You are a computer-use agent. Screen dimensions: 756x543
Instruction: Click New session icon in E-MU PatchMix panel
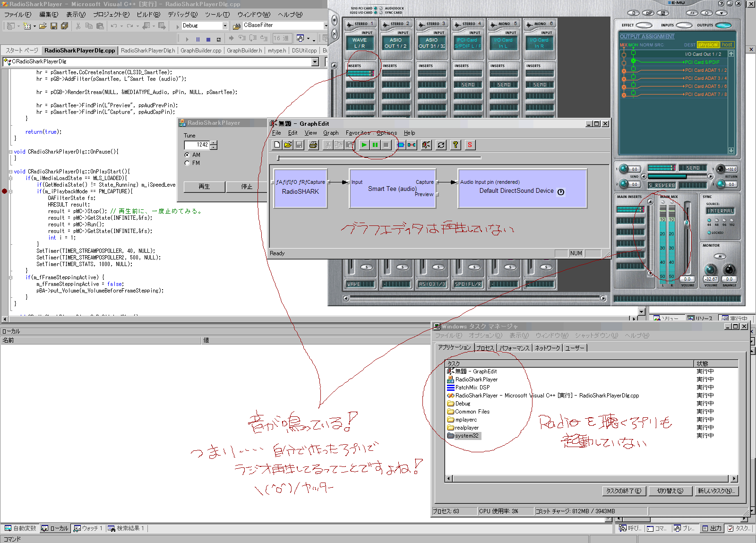click(x=634, y=13)
